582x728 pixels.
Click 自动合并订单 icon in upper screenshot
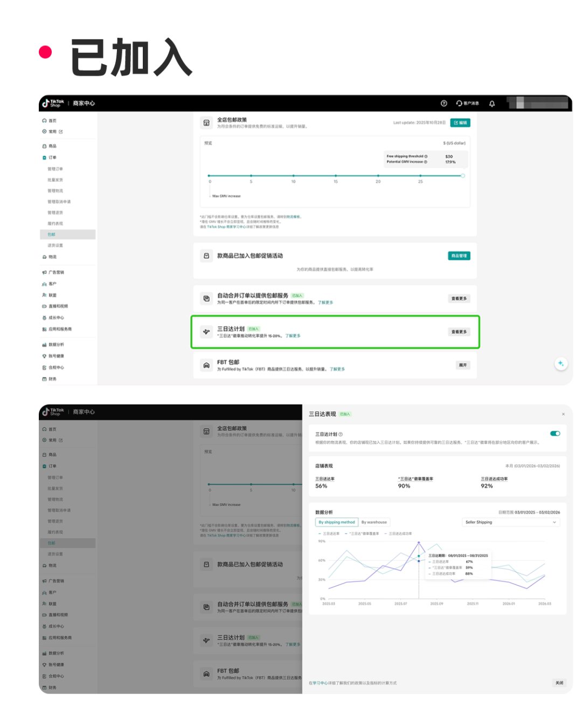[x=206, y=298]
